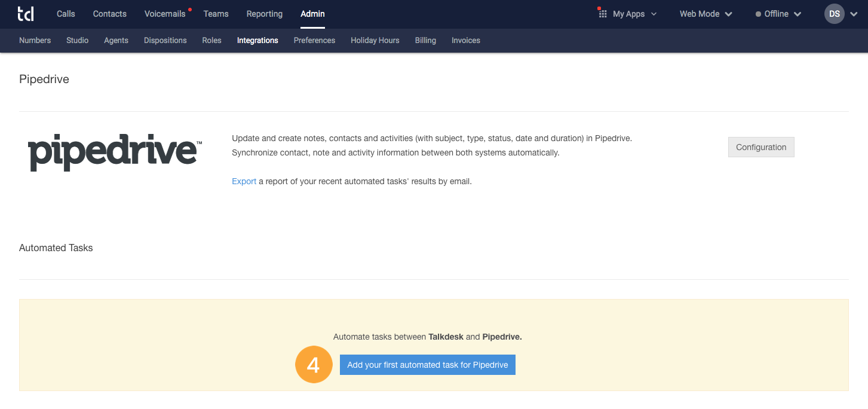Open the Offline status dropdown
868x409 pixels.
point(776,14)
